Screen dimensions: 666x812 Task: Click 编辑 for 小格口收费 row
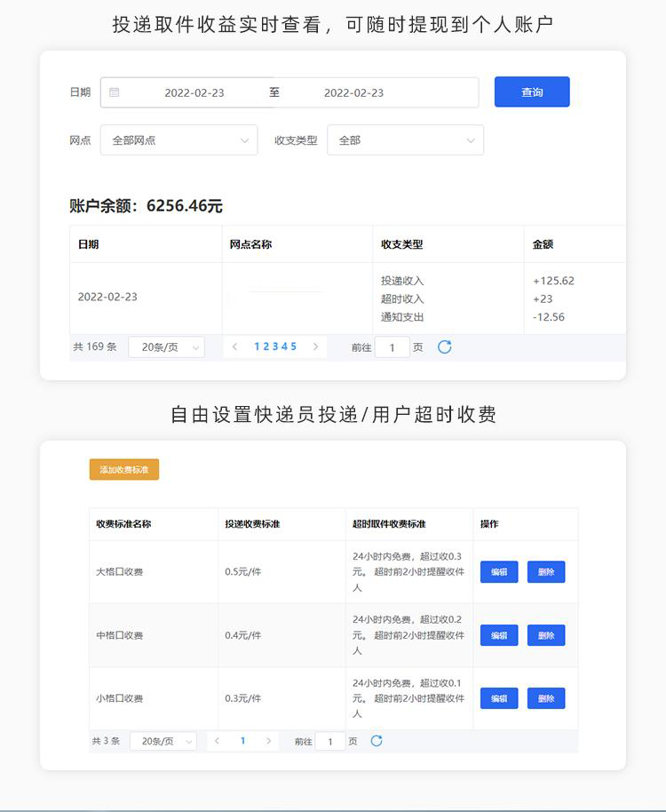[x=499, y=698]
